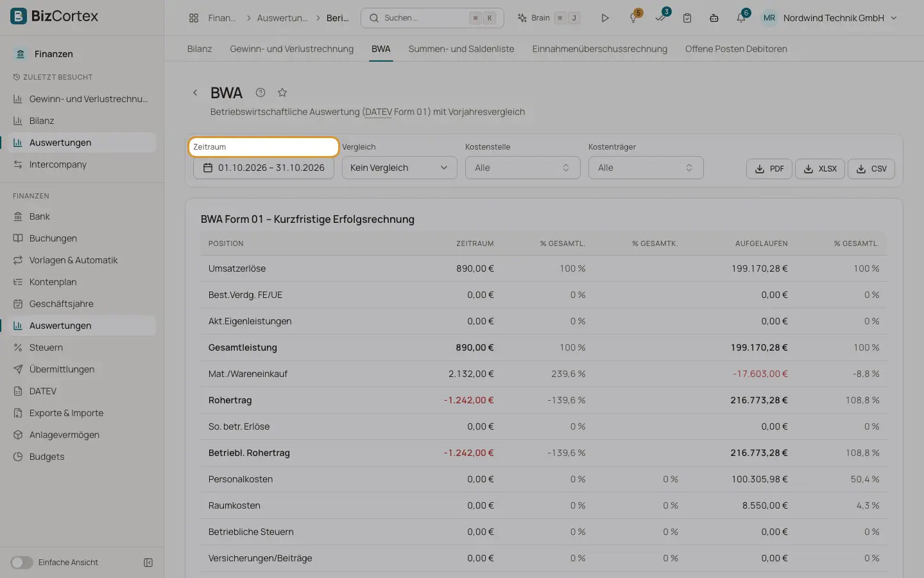
Task: Switch to Summen- und Saldenliste tab
Action: (x=461, y=49)
